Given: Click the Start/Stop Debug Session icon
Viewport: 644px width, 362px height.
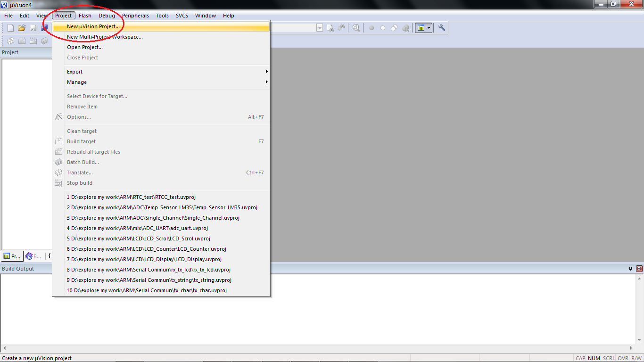Looking at the screenshot, I should [x=356, y=28].
